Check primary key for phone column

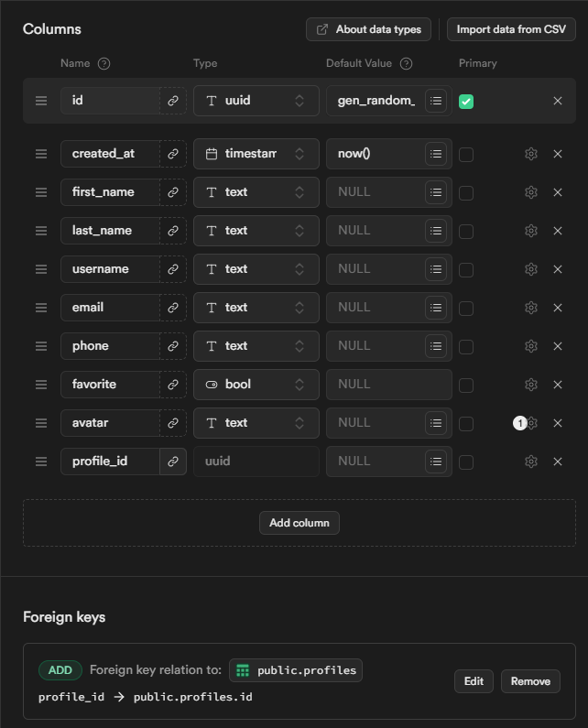[x=466, y=347]
